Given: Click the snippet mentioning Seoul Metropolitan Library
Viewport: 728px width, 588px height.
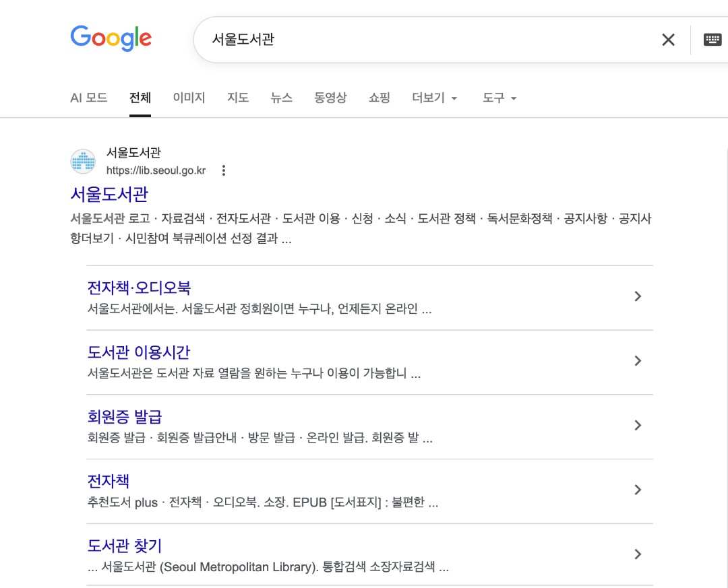Looking at the screenshot, I should coord(268,566).
